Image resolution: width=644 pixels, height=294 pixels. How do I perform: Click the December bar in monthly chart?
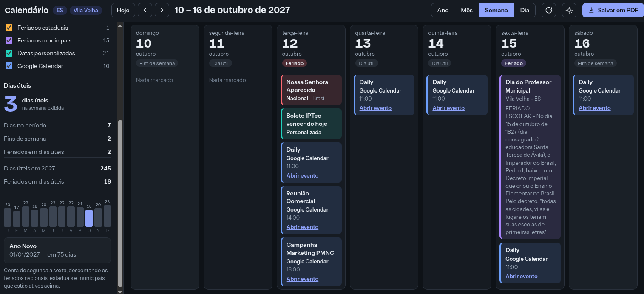tap(107, 216)
